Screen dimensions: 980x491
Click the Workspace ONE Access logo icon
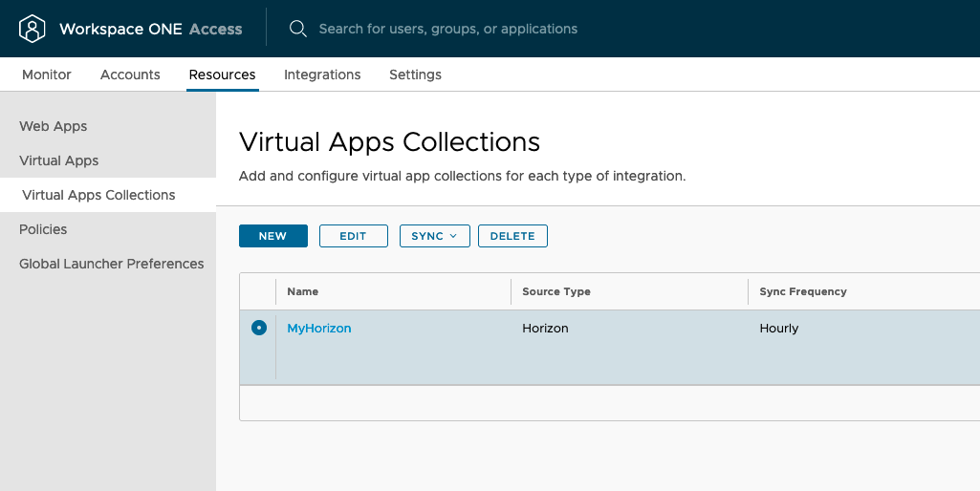pos(32,29)
